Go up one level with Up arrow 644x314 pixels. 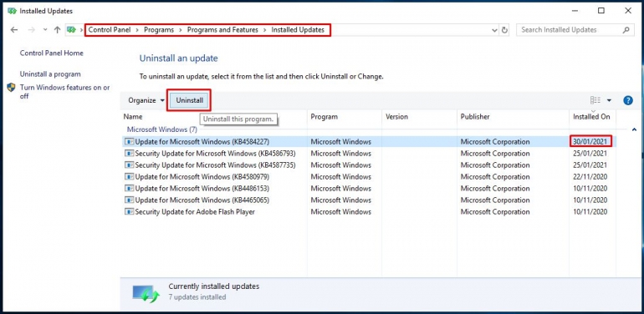[58, 30]
